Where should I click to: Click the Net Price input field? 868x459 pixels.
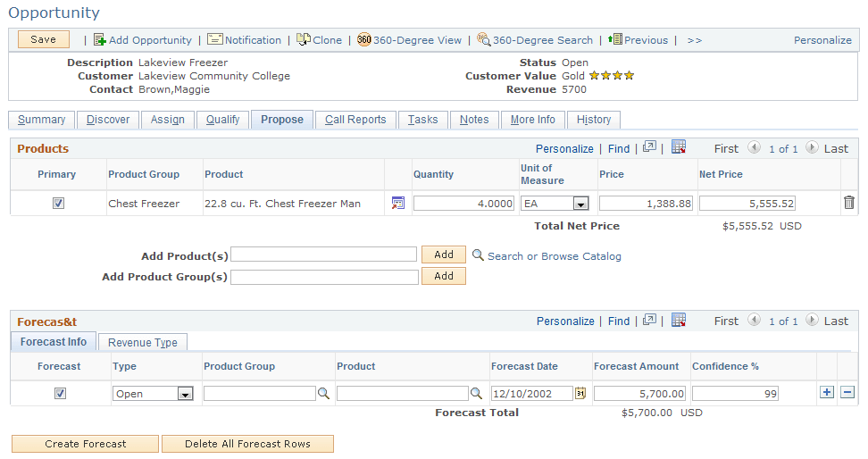point(747,204)
